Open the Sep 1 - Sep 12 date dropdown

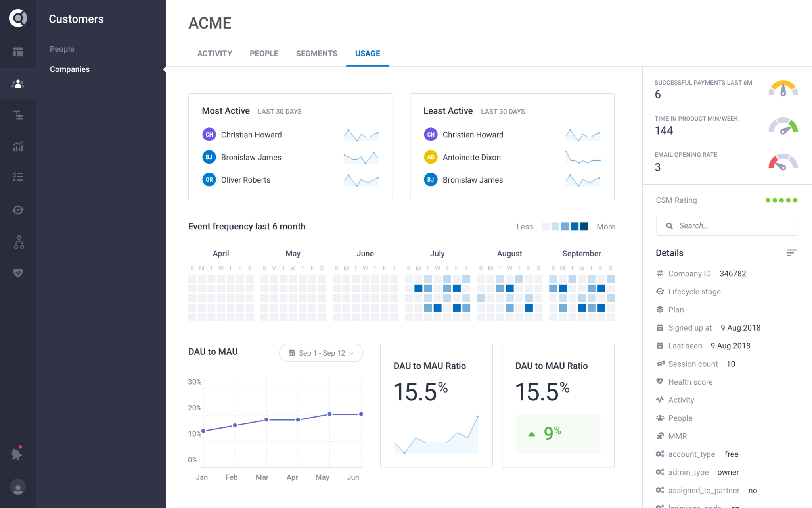(321, 353)
